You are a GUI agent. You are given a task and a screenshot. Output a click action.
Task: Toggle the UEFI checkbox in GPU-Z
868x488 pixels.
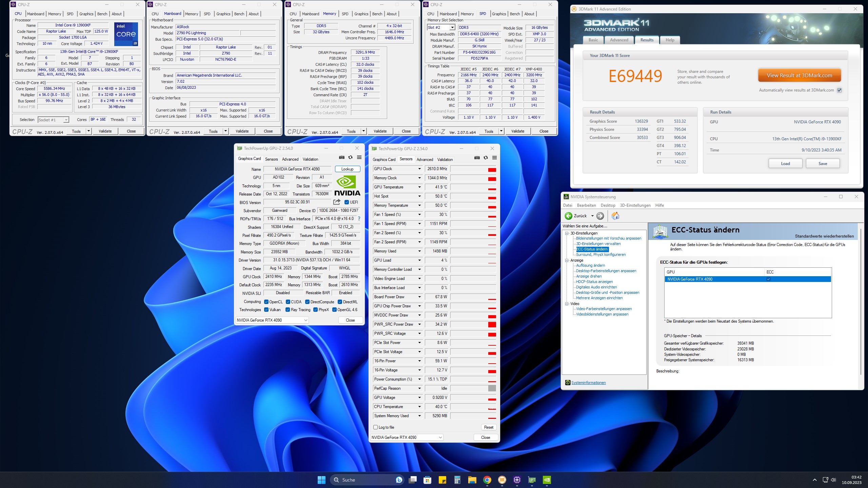click(347, 202)
